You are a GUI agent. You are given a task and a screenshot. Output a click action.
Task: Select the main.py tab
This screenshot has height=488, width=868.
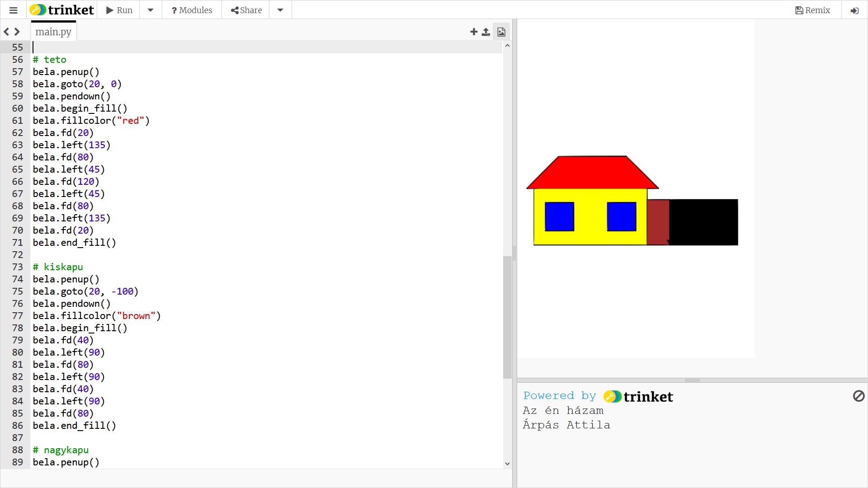coord(53,32)
